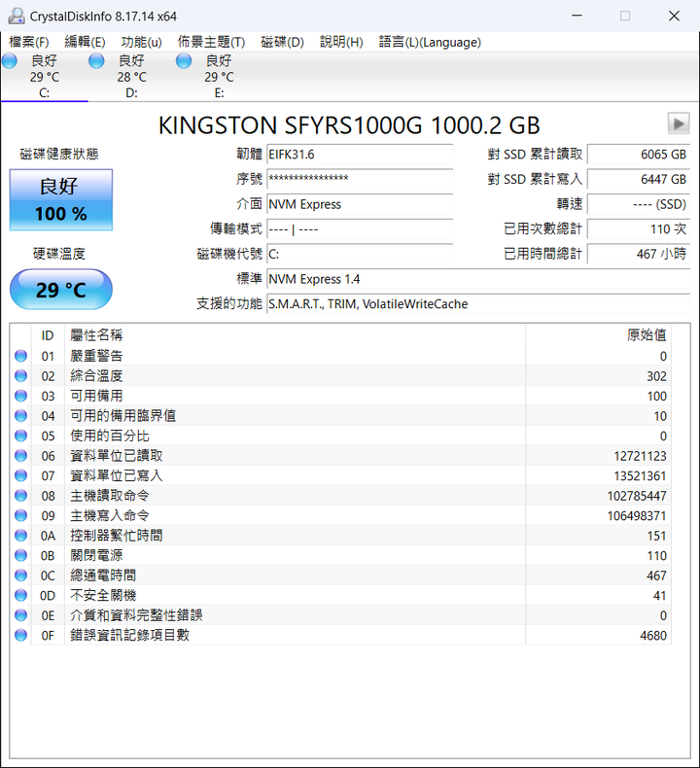Switch to the D: drive tab
The width and height of the screenshot is (700, 768).
pos(131,77)
